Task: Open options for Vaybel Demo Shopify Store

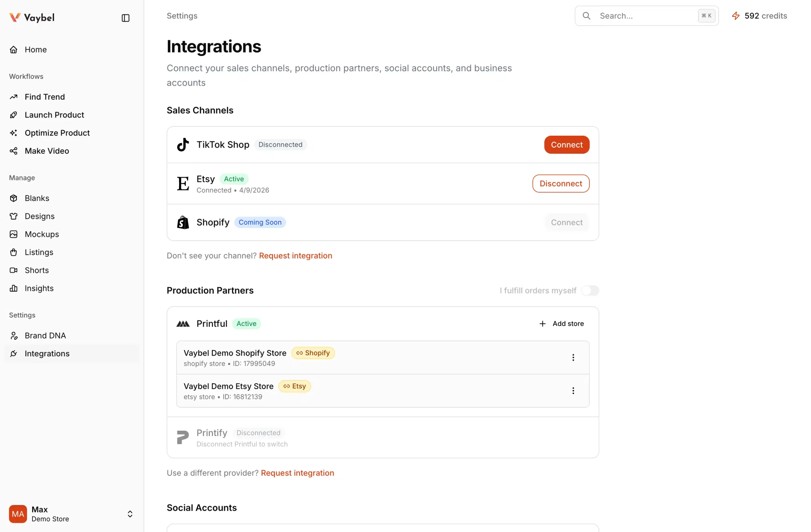Action: pos(573,357)
